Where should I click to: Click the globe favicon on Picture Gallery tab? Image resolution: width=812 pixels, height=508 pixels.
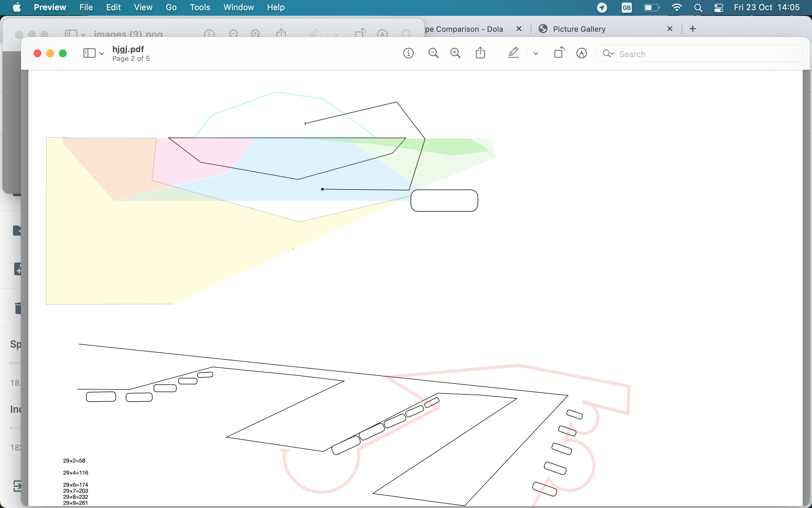click(x=543, y=29)
